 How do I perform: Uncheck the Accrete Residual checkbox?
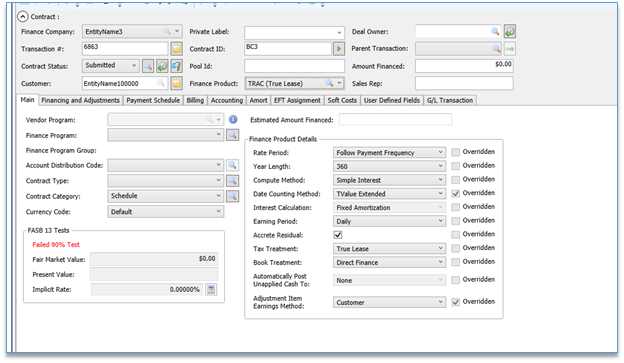coord(338,235)
